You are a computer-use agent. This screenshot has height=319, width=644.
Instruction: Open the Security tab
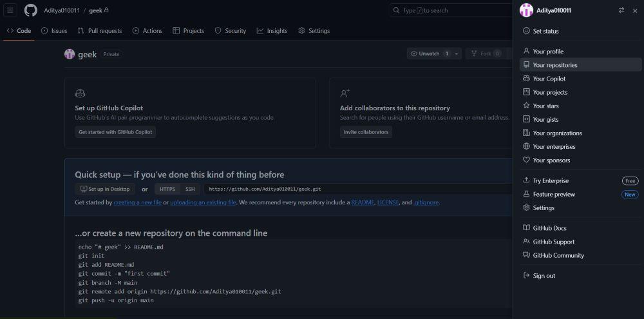(x=231, y=31)
